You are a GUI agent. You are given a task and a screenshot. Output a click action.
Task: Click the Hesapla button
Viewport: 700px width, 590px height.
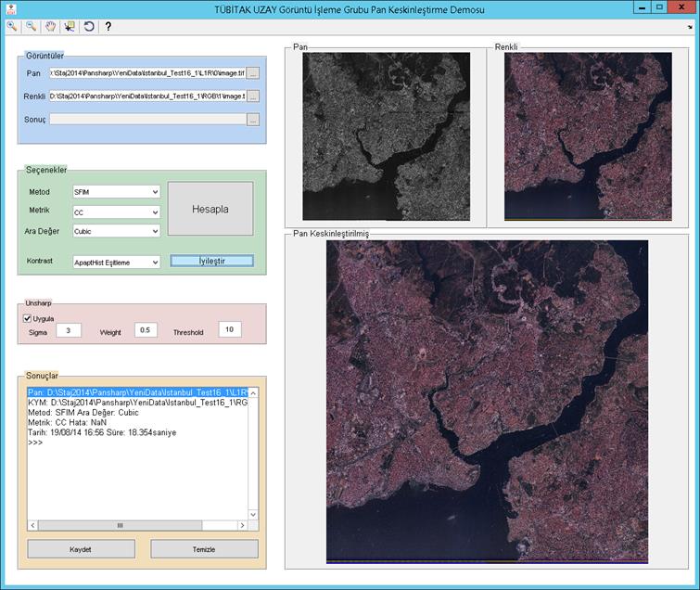[210, 209]
